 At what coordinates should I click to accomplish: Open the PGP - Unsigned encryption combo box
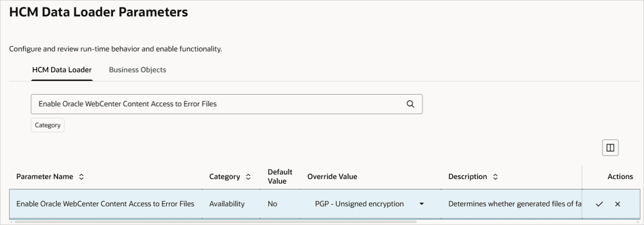(360, 204)
